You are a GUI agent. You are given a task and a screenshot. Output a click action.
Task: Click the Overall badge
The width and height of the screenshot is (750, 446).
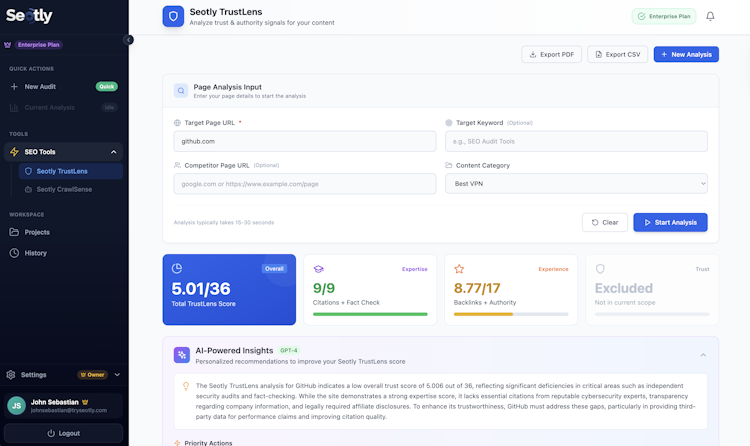point(275,268)
